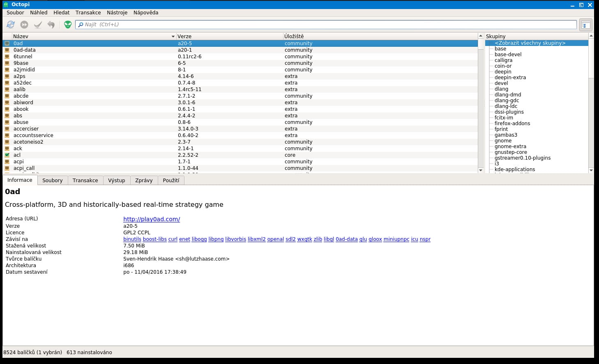This screenshot has height=364, width=599.
Task: Click the installed checkmark icon beside acl
Action: click(7, 155)
